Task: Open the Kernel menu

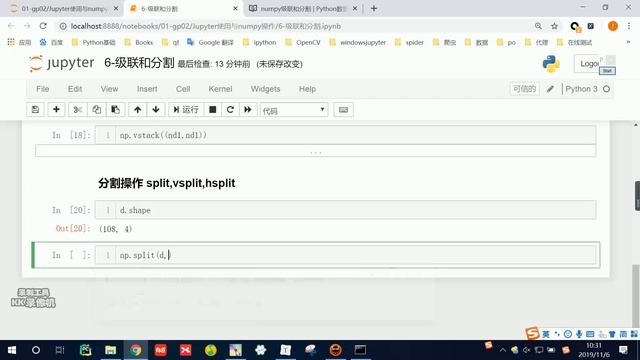Action: [220, 89]
